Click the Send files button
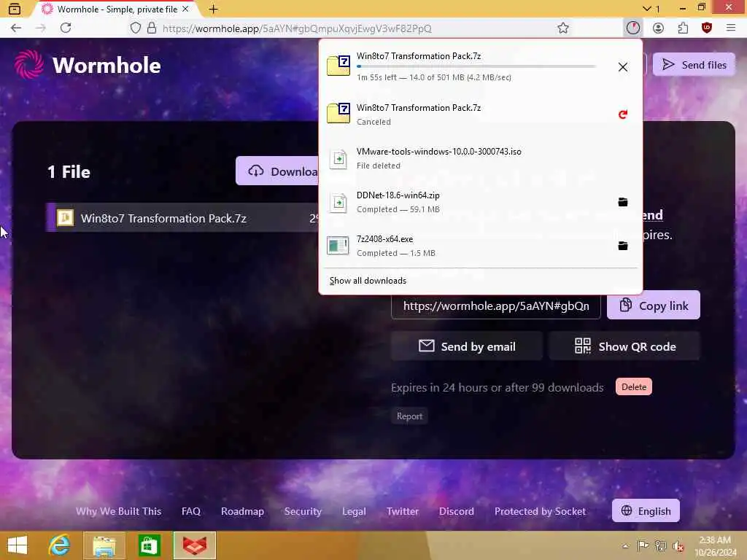747x560 pixels. pyautogui.click(x=694, y=64)
